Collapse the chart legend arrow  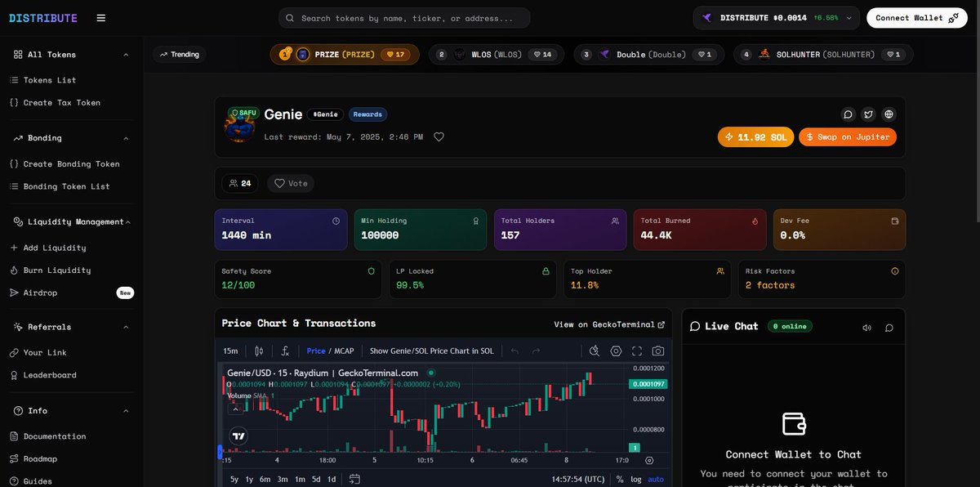235,408
